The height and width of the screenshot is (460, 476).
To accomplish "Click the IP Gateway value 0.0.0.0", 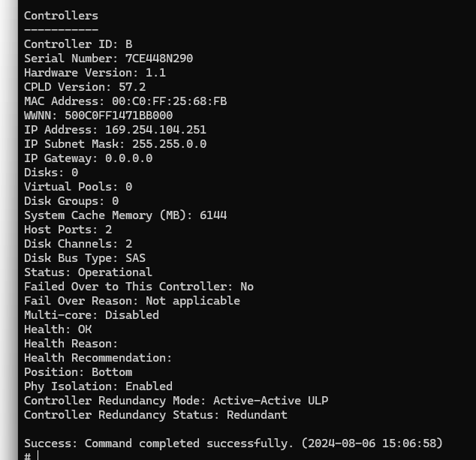I will click(x=128, y=158).
